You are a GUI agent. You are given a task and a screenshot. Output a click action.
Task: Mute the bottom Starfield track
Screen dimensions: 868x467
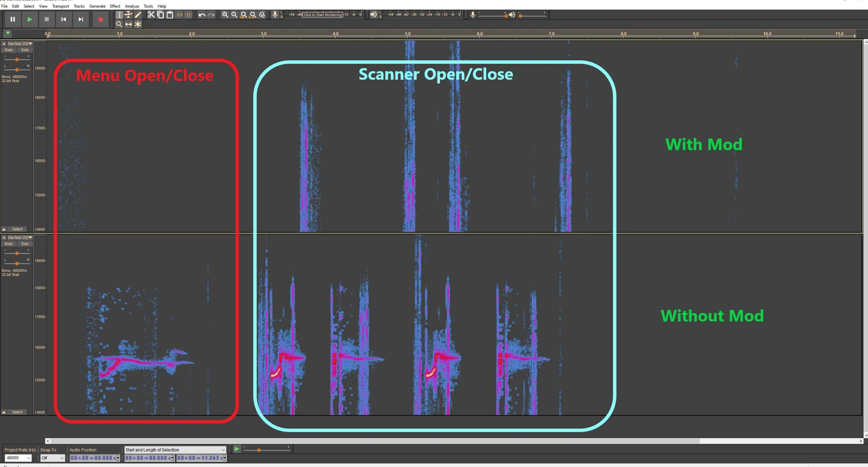(9, 244)
